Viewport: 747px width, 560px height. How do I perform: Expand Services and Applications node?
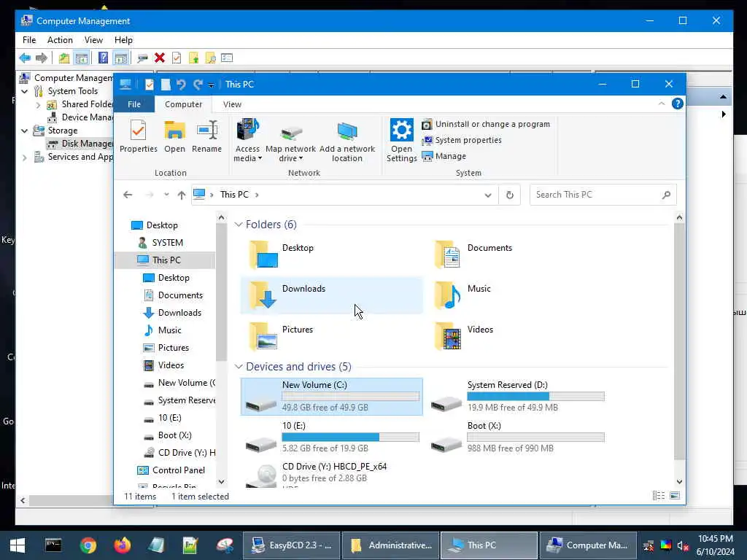(x=24, y=157)
